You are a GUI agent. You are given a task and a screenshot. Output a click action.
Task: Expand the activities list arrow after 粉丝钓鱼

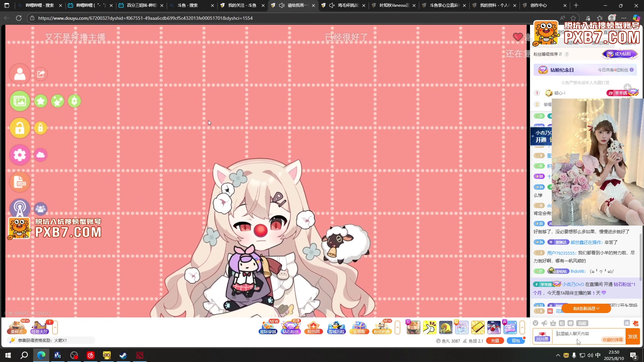397,327
